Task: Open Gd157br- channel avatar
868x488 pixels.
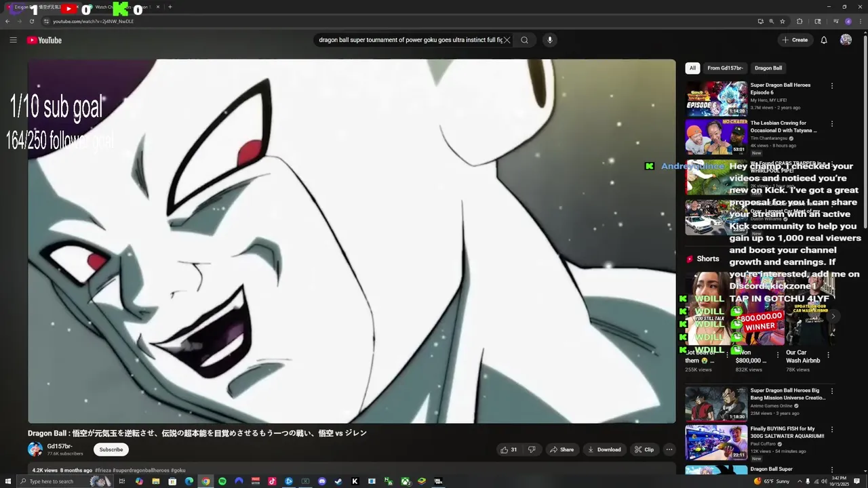Action: pos(35,449)
